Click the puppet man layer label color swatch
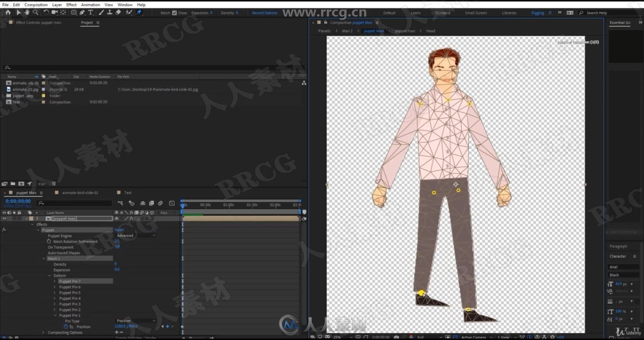This screenshot has width=644, height=340. coord(31,219)
